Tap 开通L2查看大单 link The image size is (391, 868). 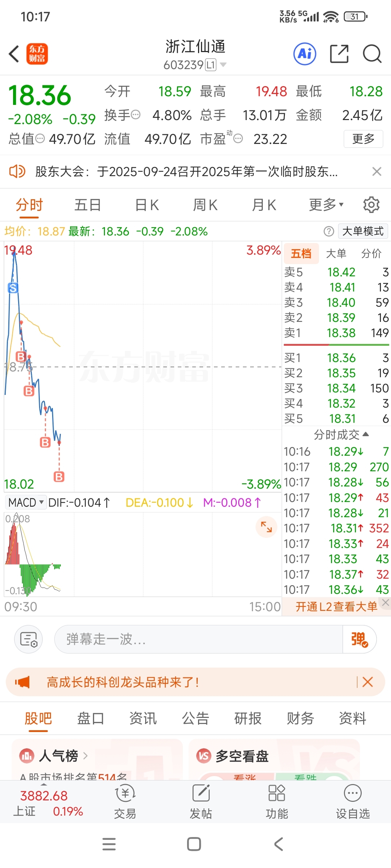point(336,607)
